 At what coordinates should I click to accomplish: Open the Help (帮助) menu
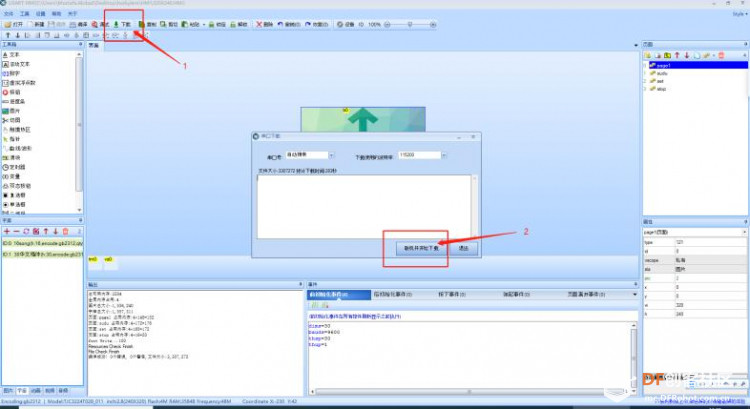click(56, 14)
